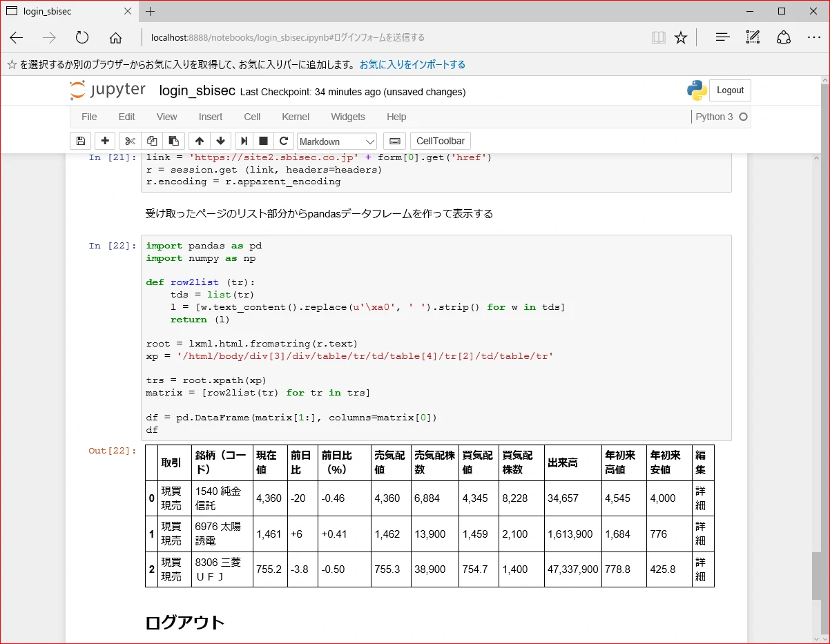The image size is (830, 644).
Task: Go back in browser
Action: [16, 37]
